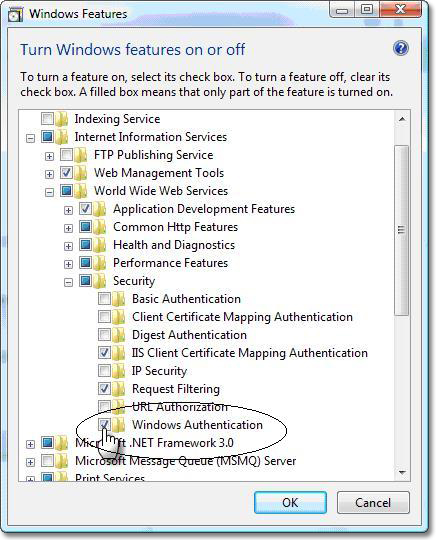Enable the Indexing Service checkbox
The width and height of the screenshot is (436, 540).
point(47,119)
